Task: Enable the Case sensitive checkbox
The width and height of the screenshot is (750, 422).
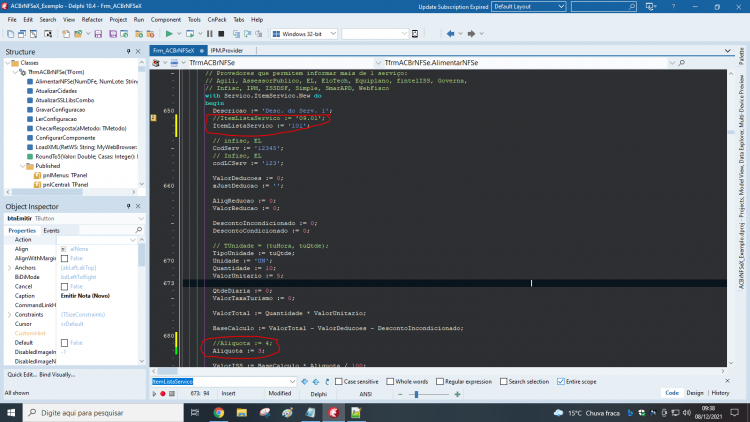Action: click(339, 382)
